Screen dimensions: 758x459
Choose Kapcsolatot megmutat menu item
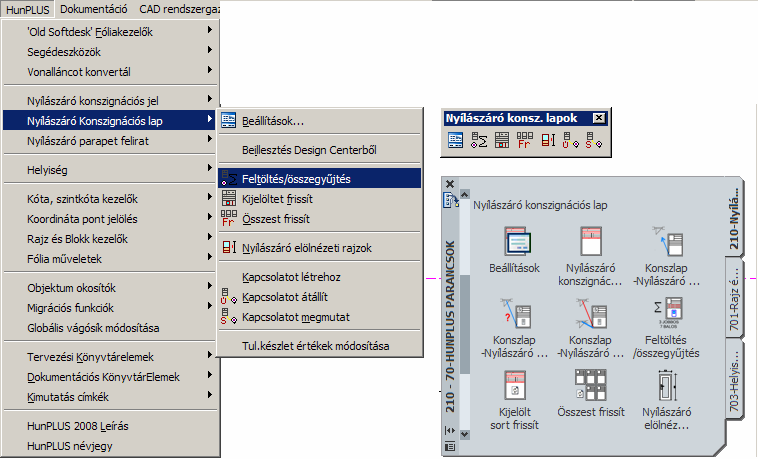pos(320,317)
